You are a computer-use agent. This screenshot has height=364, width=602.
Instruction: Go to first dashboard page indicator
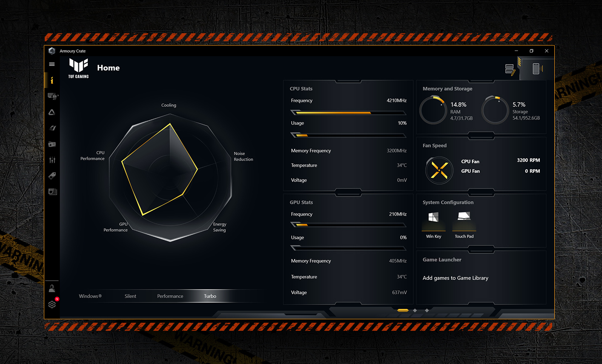(x=403, y=310)
